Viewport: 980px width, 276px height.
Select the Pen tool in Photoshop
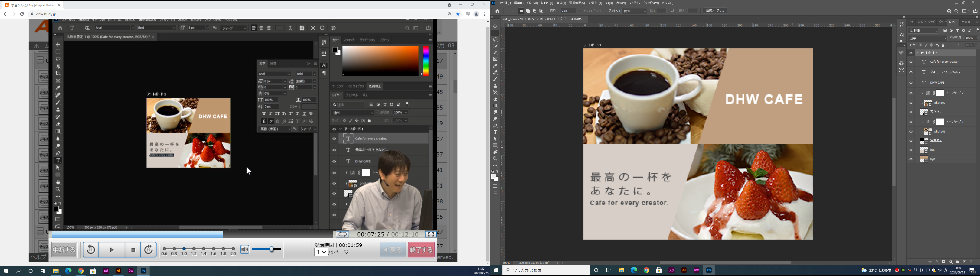(x=495, y=126)
